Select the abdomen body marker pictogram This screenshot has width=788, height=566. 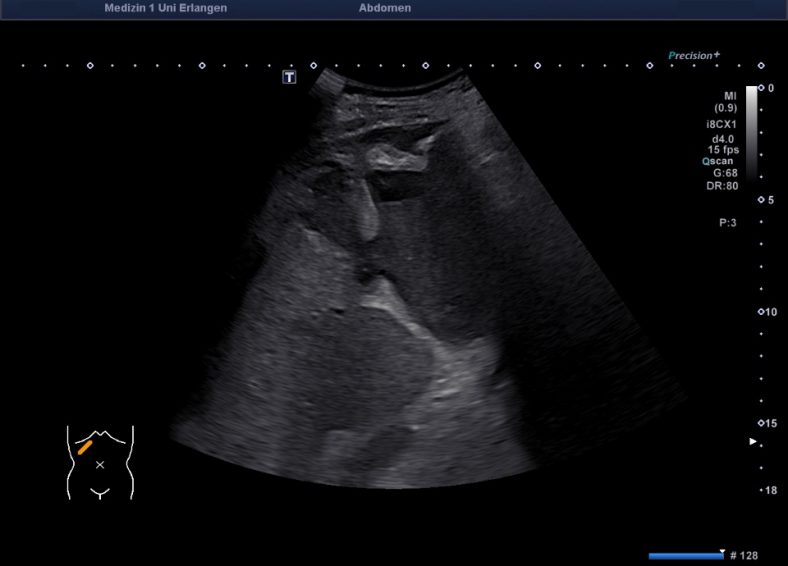[99, 461]
